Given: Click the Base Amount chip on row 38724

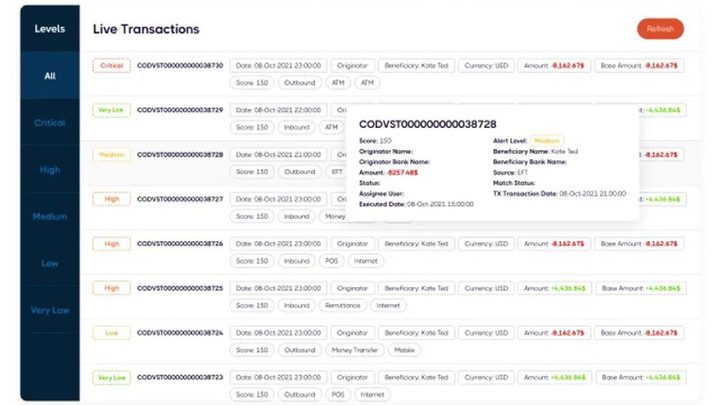Looking at the screenshot, I should coord(639,333).
